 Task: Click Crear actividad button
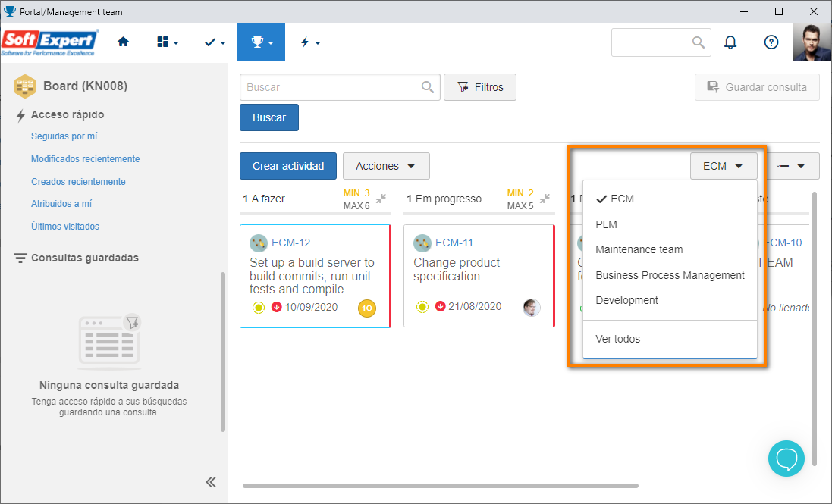point(288,166)
